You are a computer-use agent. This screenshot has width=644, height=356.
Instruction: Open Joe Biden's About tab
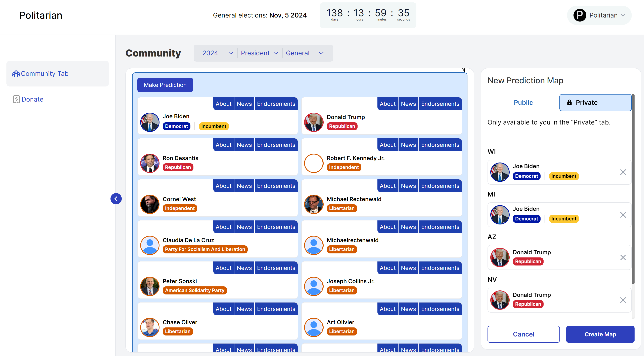point(224,104)
